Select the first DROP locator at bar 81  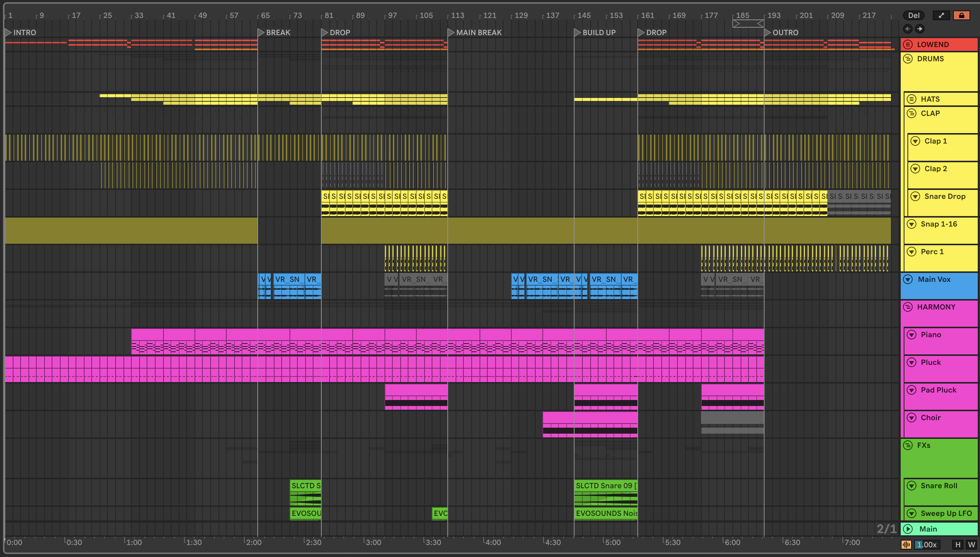coord(336,33)
